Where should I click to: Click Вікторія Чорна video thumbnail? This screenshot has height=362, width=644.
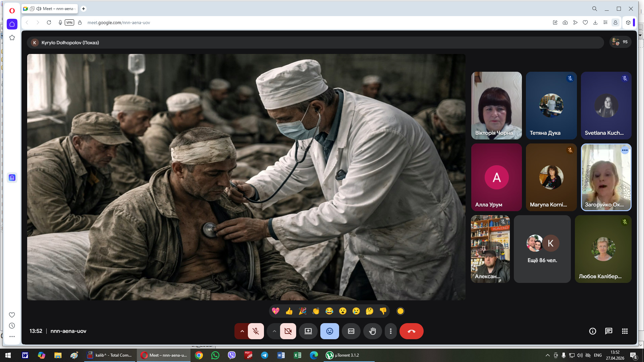pyautogui.click(x=496, y=106)
